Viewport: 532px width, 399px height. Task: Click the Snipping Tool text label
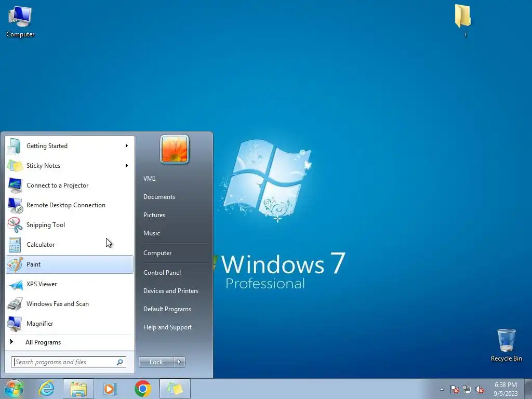point(46,225)
